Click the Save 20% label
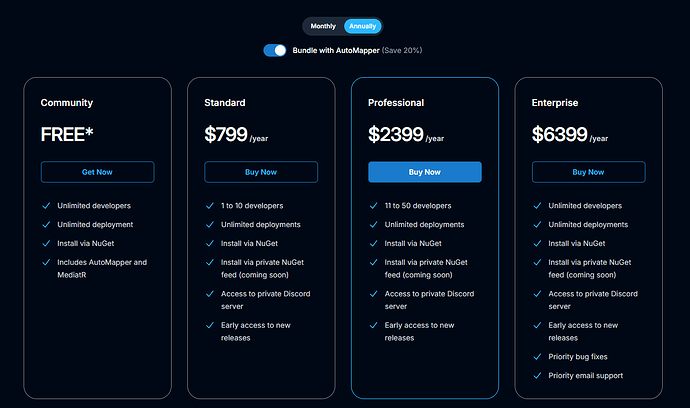Screen dimensions: 690x408 pyautogui.click(x=402, y=50)
